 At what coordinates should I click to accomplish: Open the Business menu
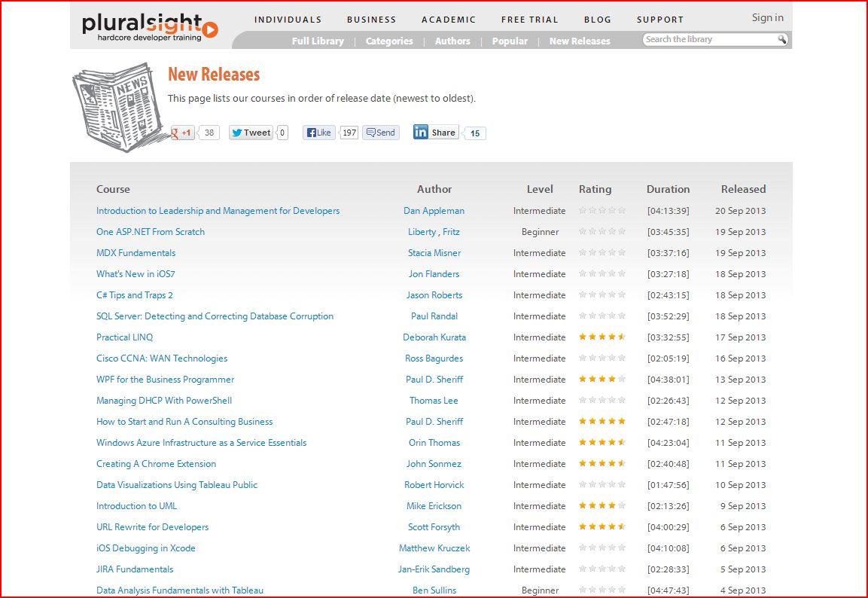coord(371,20)
